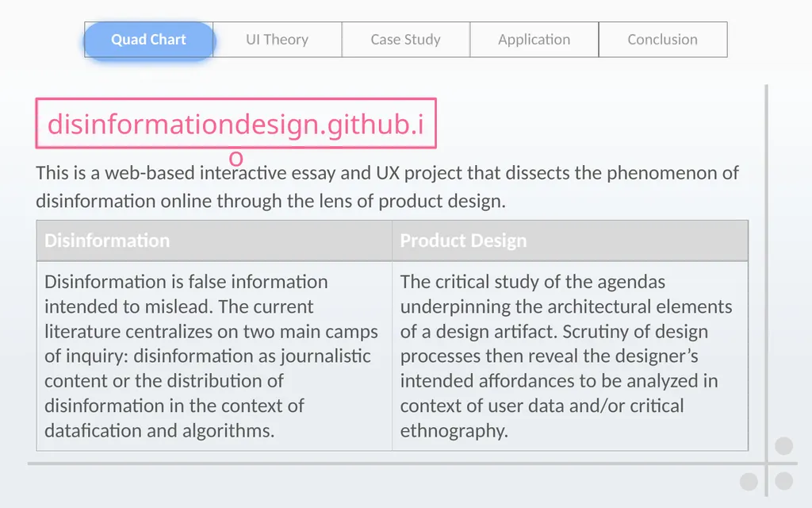Click the line 'intended affordances to be analyzed in'
812x508 pixels.
(559, 381)
